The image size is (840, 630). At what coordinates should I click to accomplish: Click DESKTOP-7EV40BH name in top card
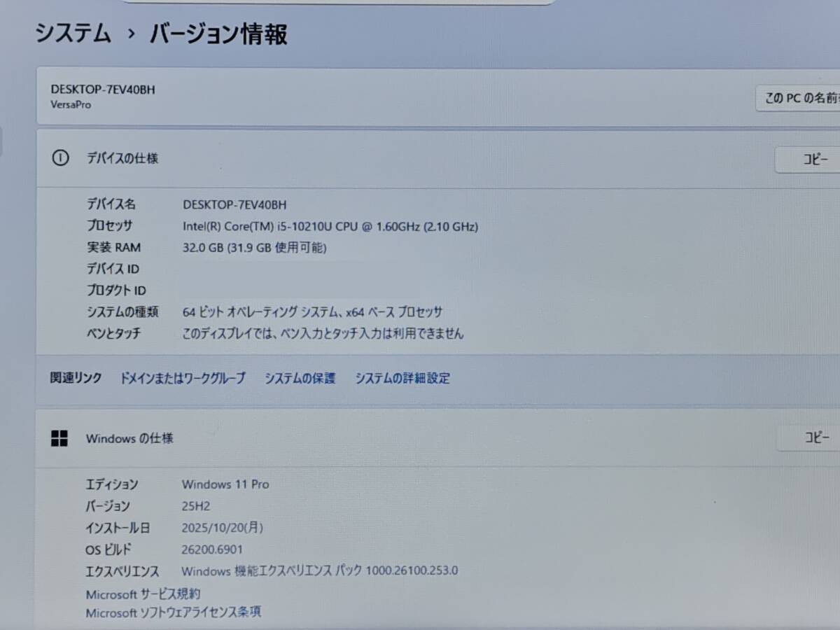click(103, 89)
